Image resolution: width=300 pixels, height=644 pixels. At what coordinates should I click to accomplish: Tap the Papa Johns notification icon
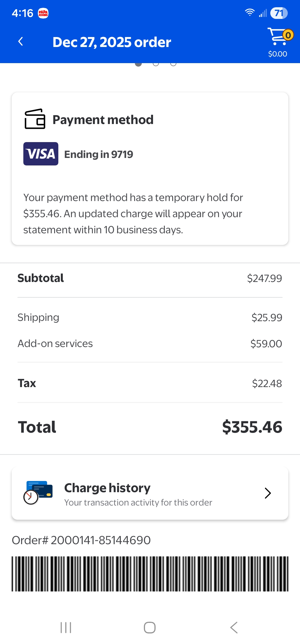coord(43,13)
